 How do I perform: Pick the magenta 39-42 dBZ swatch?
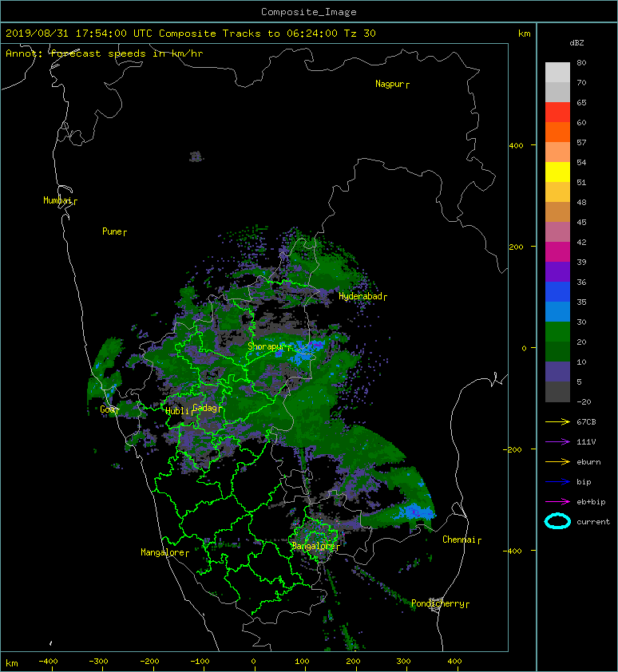557,251
